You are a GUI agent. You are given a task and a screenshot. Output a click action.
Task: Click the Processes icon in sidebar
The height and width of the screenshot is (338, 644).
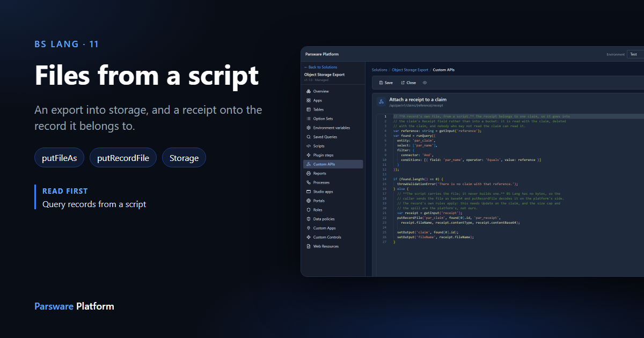point(308,182)
